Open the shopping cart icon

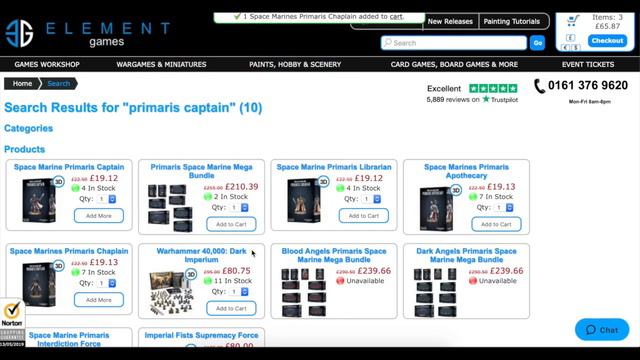573,20
